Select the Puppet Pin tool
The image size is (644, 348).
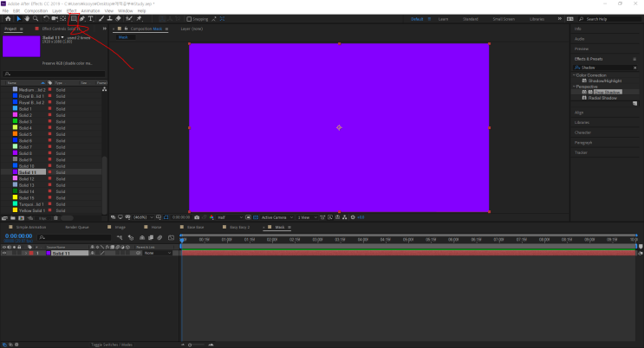tap(140, 19)
